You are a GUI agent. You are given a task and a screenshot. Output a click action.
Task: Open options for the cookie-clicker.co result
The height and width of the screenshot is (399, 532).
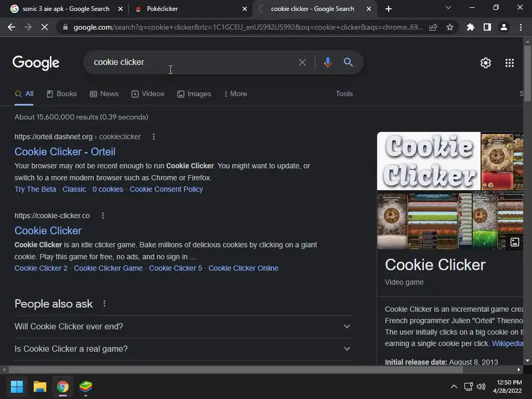click(x=103, y=216)
